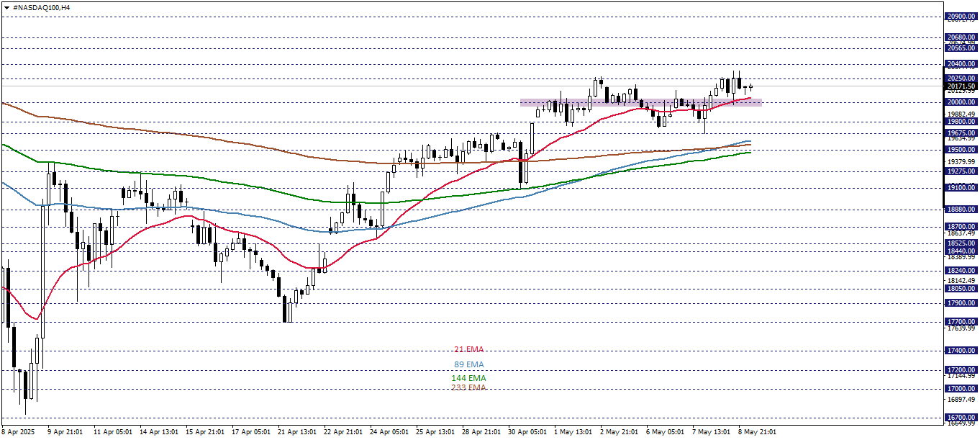The image size is (980, 440).
Task: Select the 17400.00 price level label
Action: point(962,351)
